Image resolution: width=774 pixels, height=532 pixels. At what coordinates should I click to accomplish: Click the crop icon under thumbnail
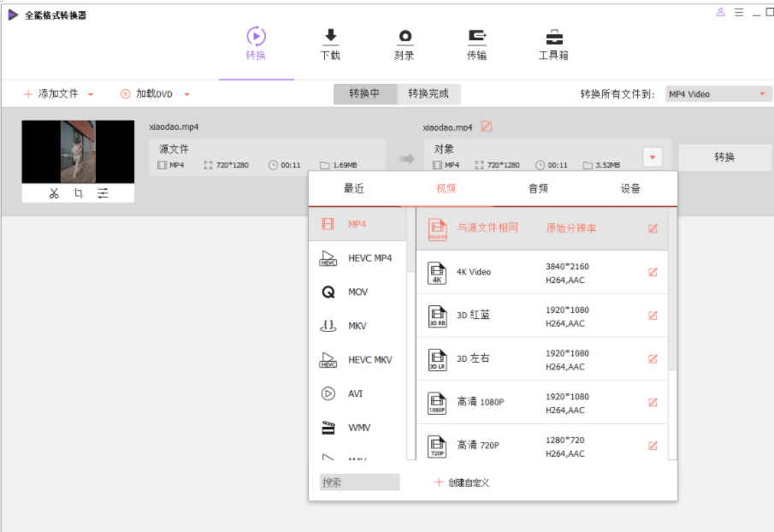point(79,193)
